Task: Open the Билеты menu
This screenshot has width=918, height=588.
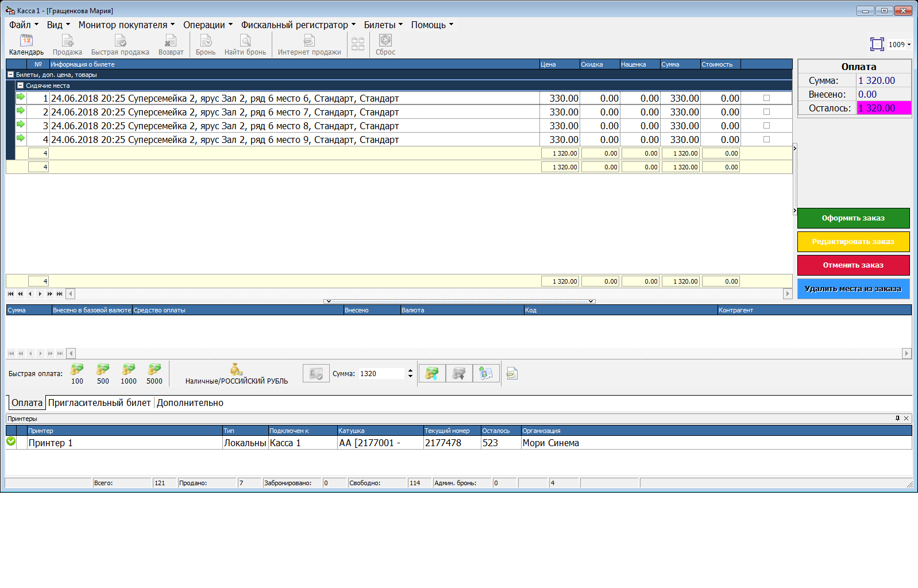Action: (383, 25)
